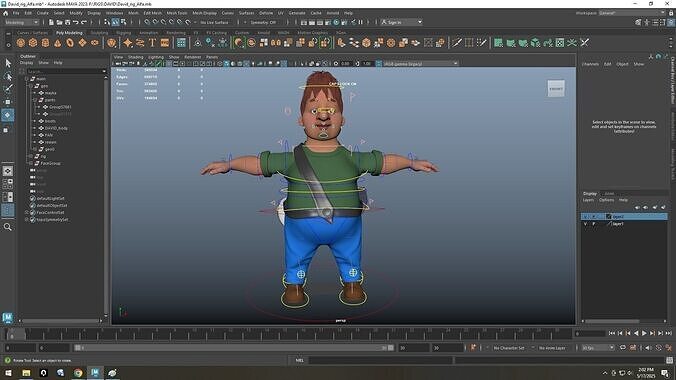Open the frame rate fps dropdown
Image resolution: width=676 pixels, height=380 pixels.
tap(598, 348)
